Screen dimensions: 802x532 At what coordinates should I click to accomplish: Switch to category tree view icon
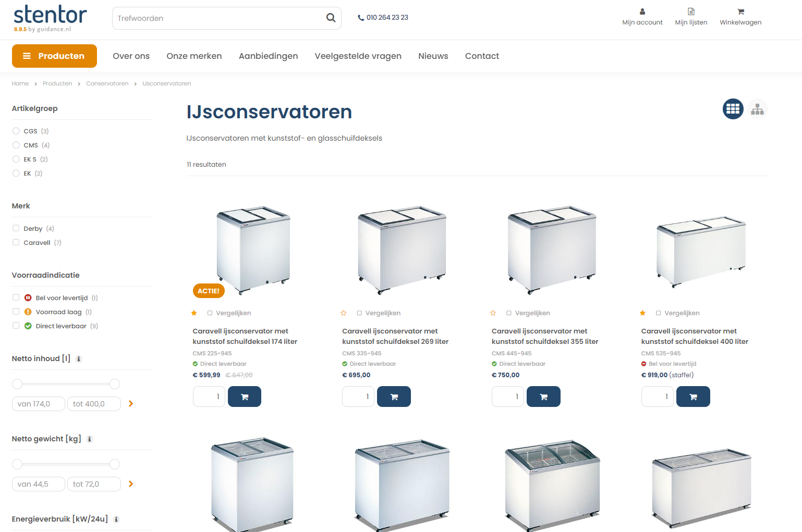click(757, 109)
